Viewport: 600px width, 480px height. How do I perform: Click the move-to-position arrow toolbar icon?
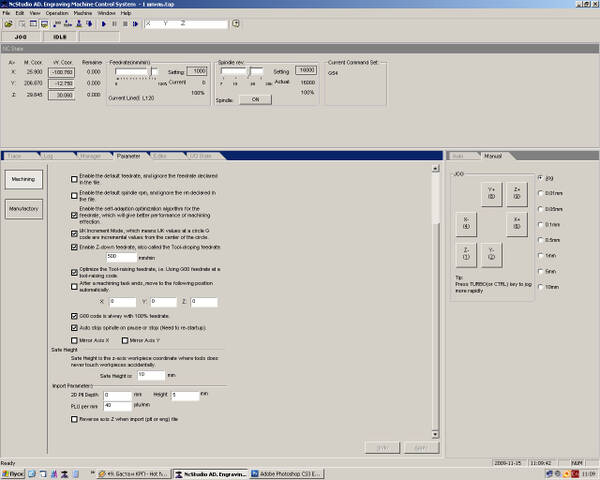click(90, 24)
